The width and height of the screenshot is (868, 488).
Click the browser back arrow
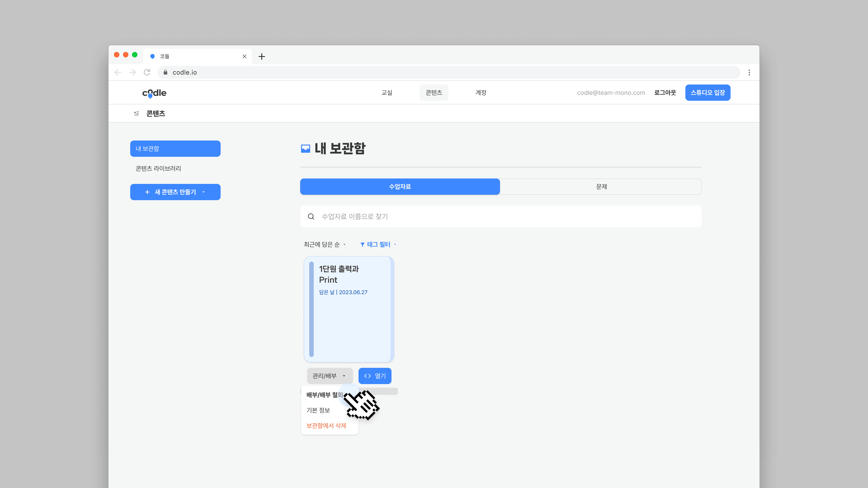pyautogui.click(x=118, y=72)
